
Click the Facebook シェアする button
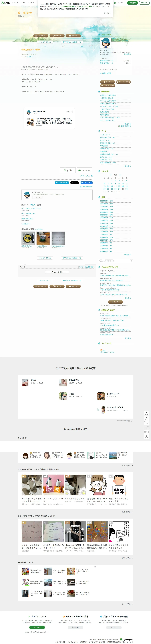coord(86,182)
